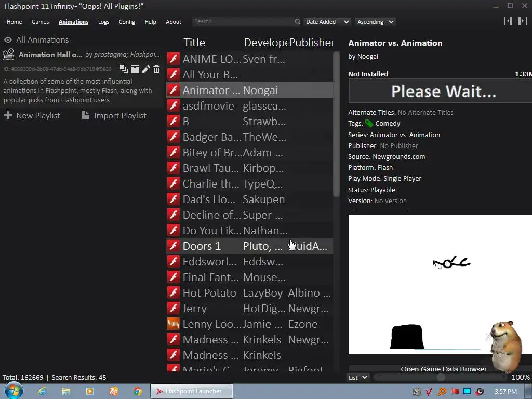
Task: Delete the playlist with the trash icon
Action: pyautogui.click(x=156, y=69)
